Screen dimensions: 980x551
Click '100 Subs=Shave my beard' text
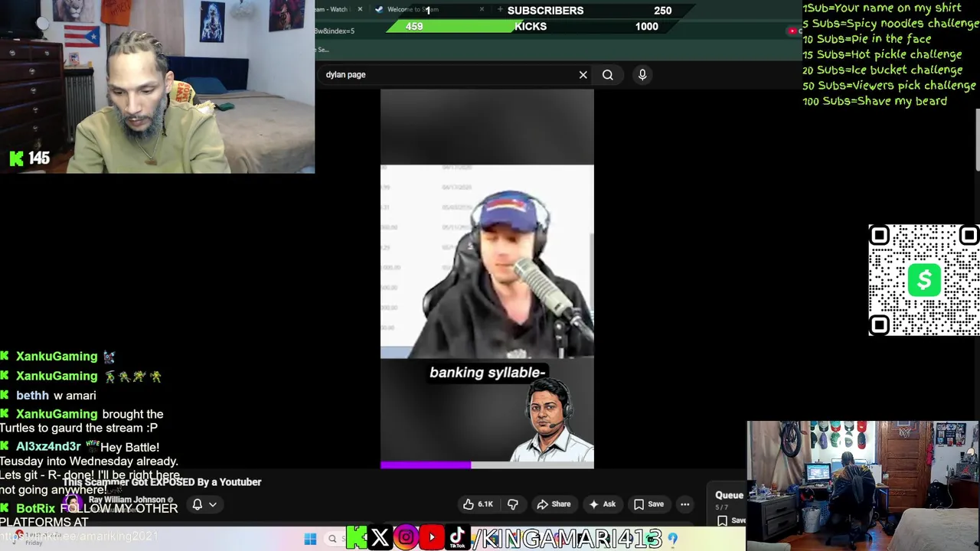(x=875, y=101)
